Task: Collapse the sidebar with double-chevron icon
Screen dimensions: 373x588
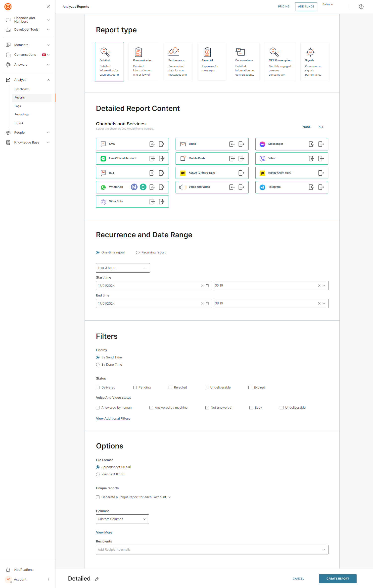Action: [48, 7]
